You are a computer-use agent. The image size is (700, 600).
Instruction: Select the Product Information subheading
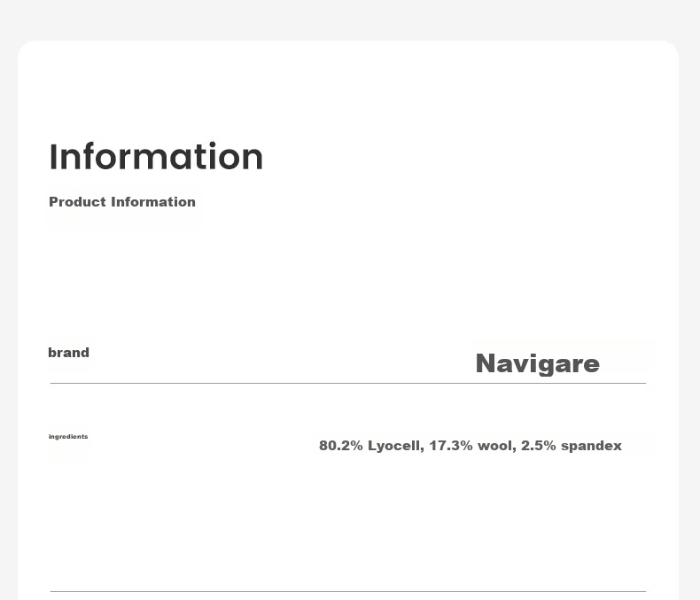tap(122, 202)
